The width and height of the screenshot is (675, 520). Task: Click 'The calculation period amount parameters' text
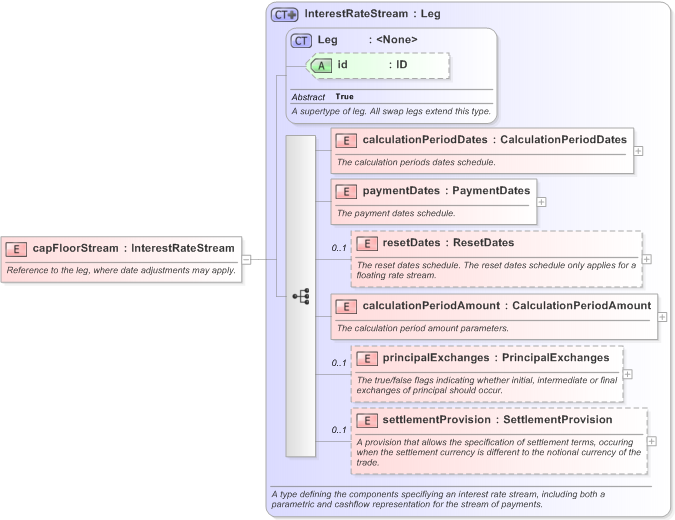tap(423, 328)
